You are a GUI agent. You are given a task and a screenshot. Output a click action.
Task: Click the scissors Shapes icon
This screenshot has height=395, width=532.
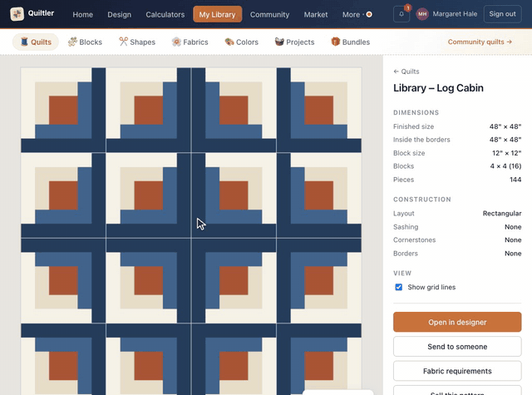coord(123,42)
